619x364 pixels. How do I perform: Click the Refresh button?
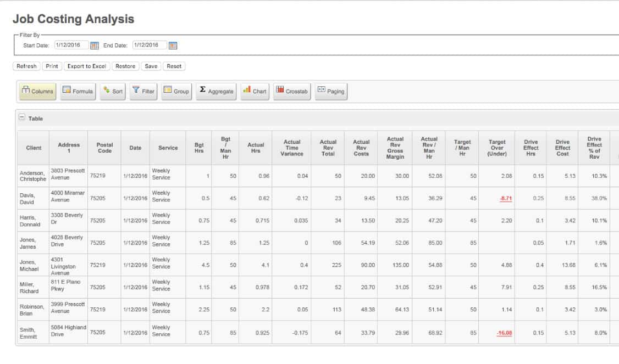pos(26,66)
